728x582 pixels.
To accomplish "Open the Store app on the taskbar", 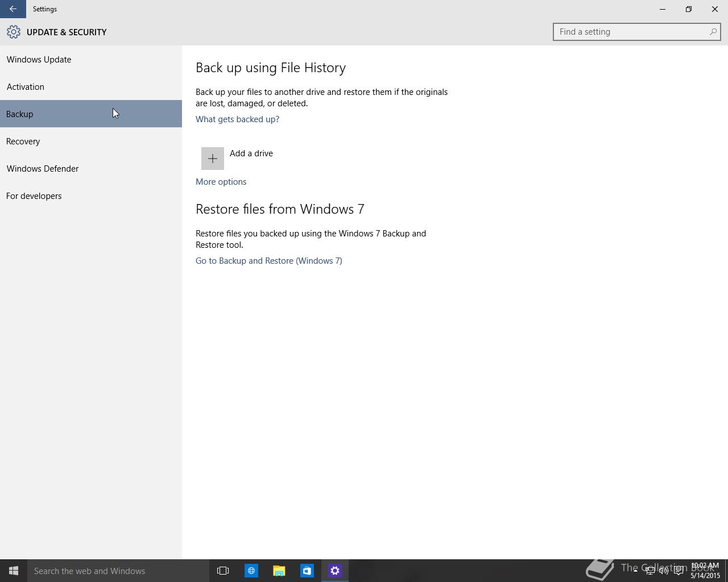I will [307, 571].
